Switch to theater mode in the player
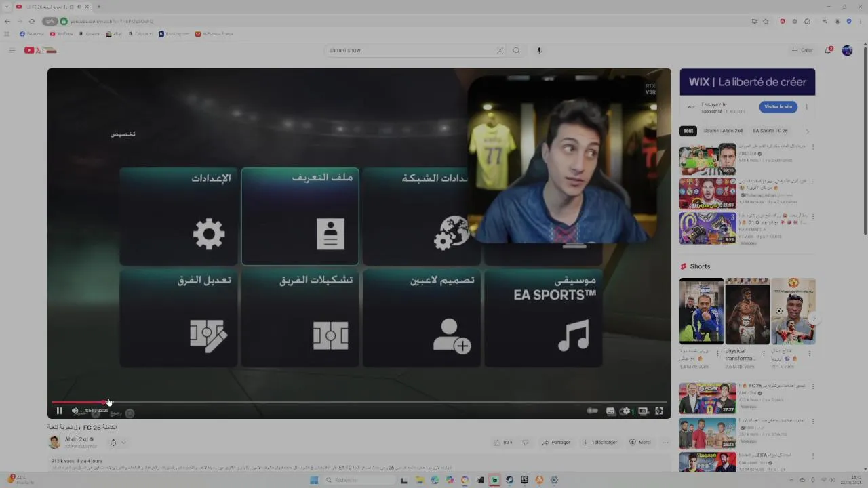 click(642, 411)
